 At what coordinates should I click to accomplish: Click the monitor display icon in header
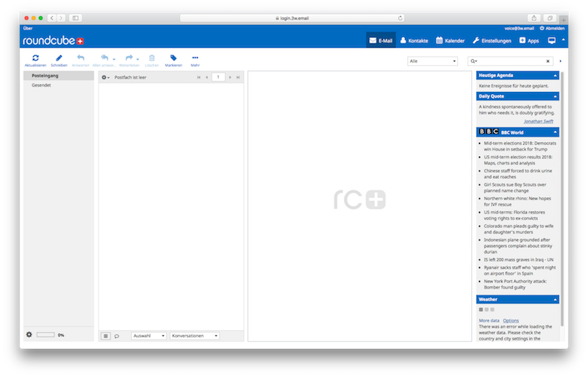tap(551, 40)
